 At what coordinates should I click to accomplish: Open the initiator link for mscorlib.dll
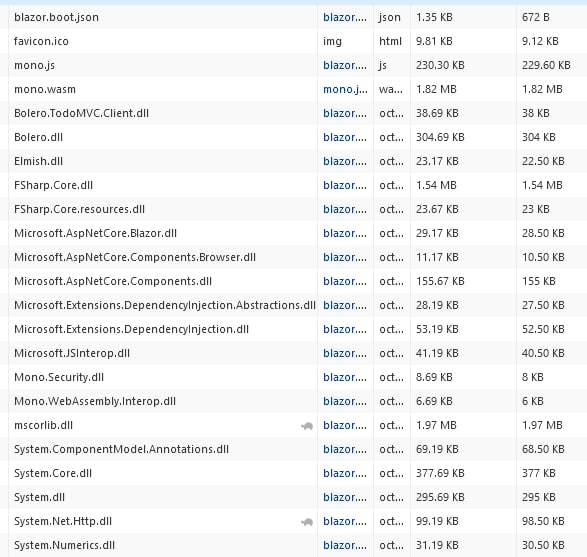click(x=345, y=424)
